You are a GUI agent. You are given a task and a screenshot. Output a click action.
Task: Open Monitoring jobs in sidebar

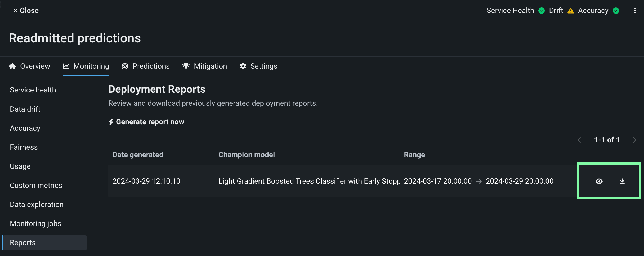(35, 224)
